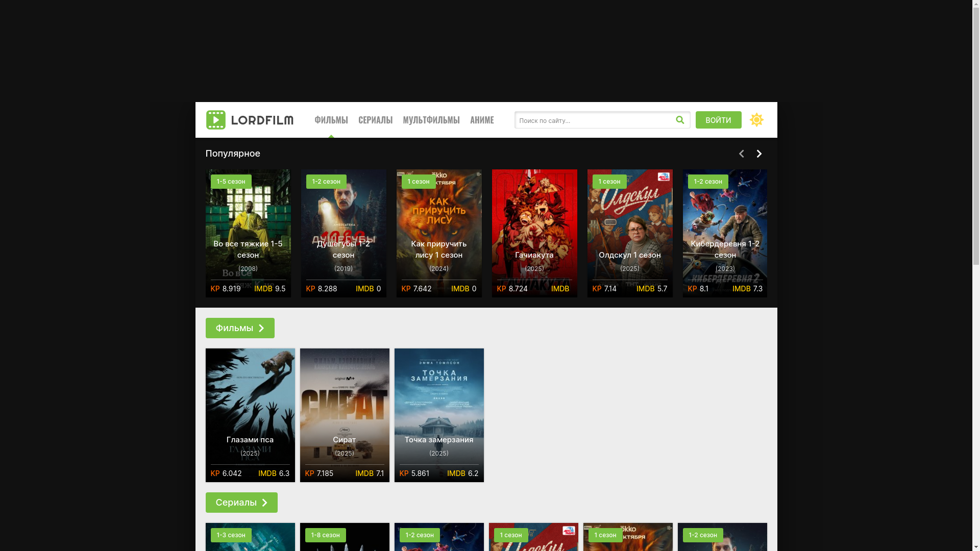This screenshot has height=551, width=980.
Task: Click the 1-5 сезон badge
Action: pos(231,182)
